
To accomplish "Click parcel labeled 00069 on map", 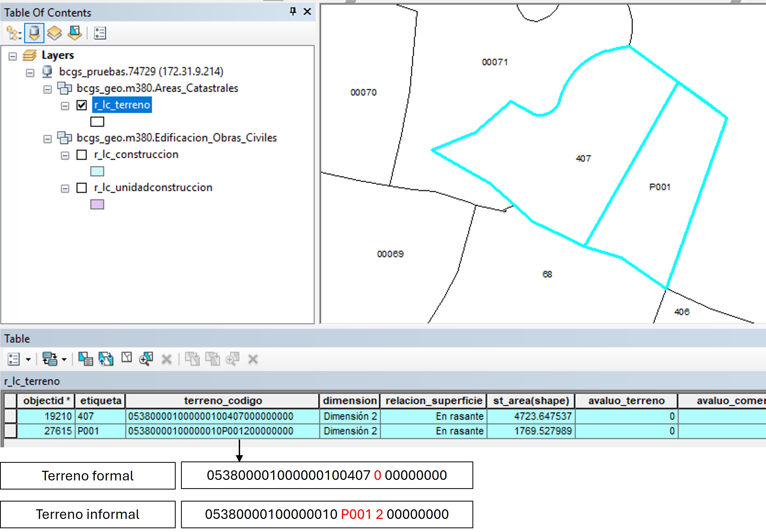I will [390, 254].
